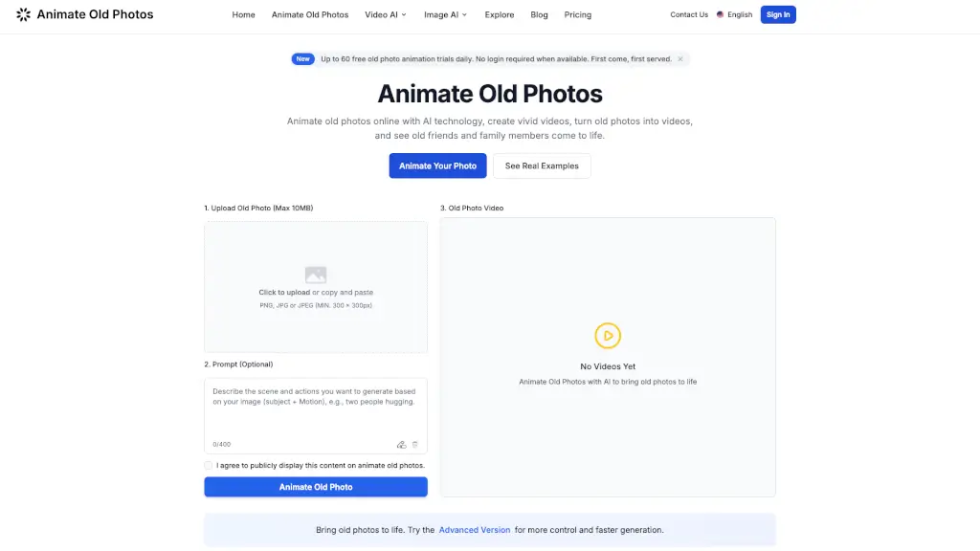Sign In to the website
980x551 pixels.
tap(778, 14)
